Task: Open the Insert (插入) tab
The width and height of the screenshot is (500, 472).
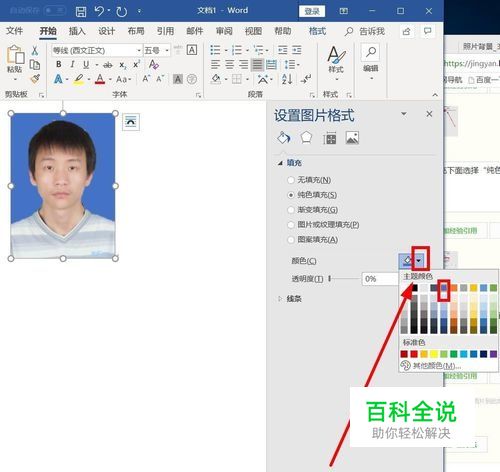Action: [77, 31]
